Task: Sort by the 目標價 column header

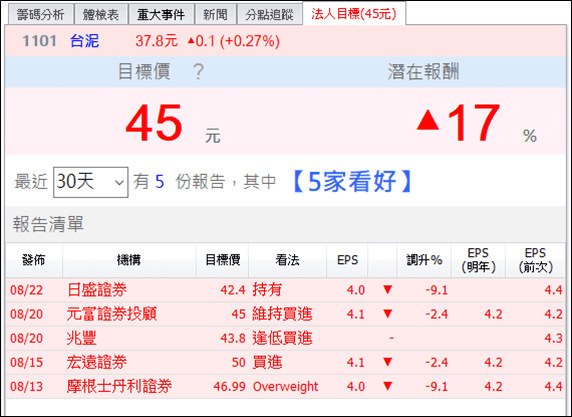Action: click(x=223, y=260)
